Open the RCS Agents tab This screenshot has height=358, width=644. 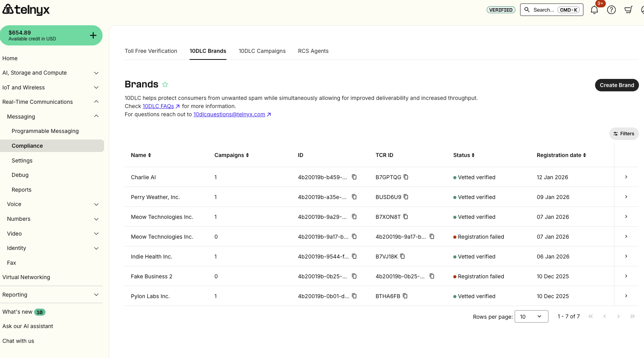(x=313, y=51)
